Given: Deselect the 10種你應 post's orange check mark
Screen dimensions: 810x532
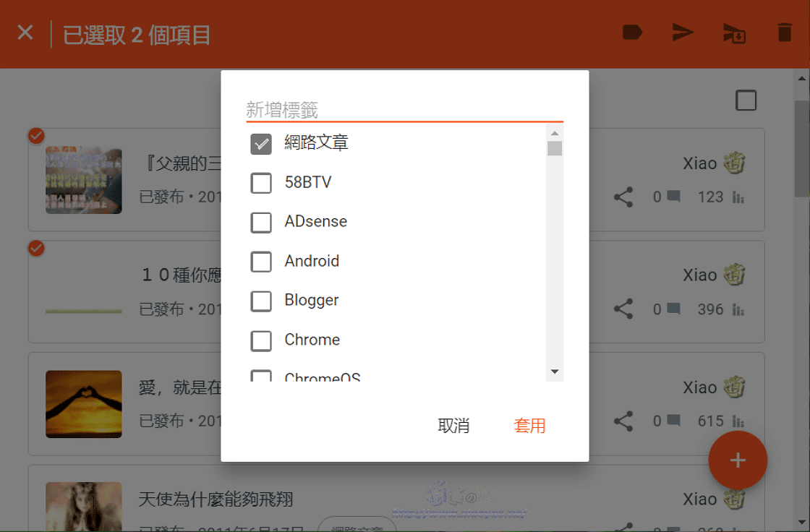Looking at the screenshot, I should [36, 249].
